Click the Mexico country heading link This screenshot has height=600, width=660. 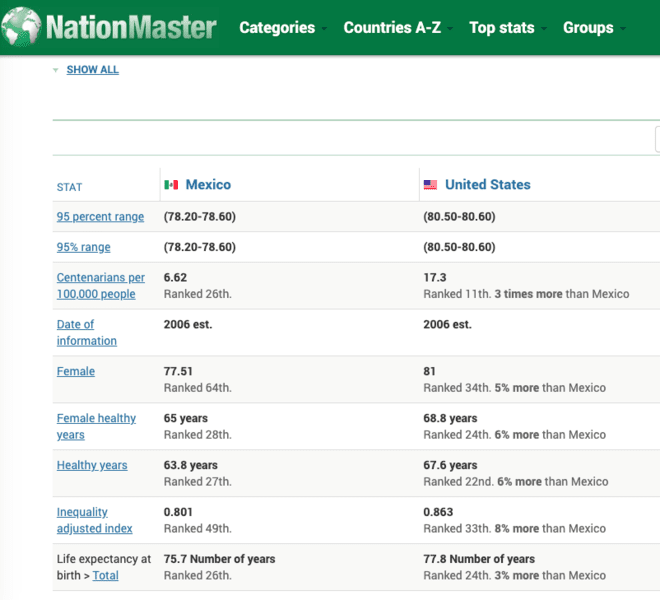[x=208, y=184]
